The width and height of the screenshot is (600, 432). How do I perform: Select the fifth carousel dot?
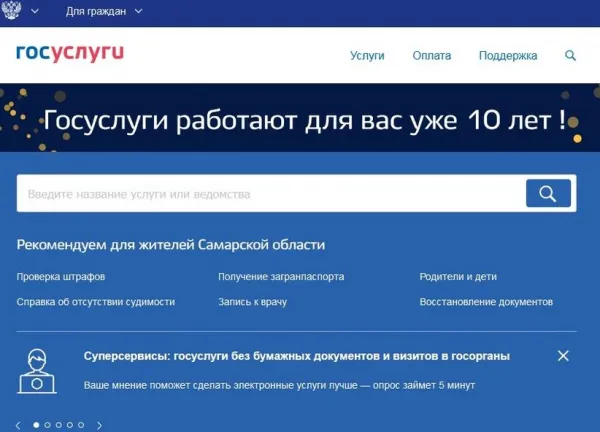82,425
